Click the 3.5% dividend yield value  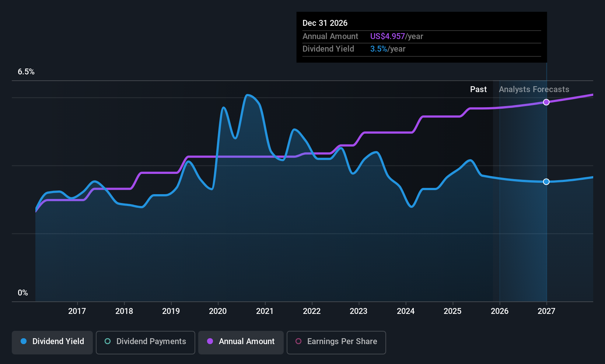[x=378, y=49]
